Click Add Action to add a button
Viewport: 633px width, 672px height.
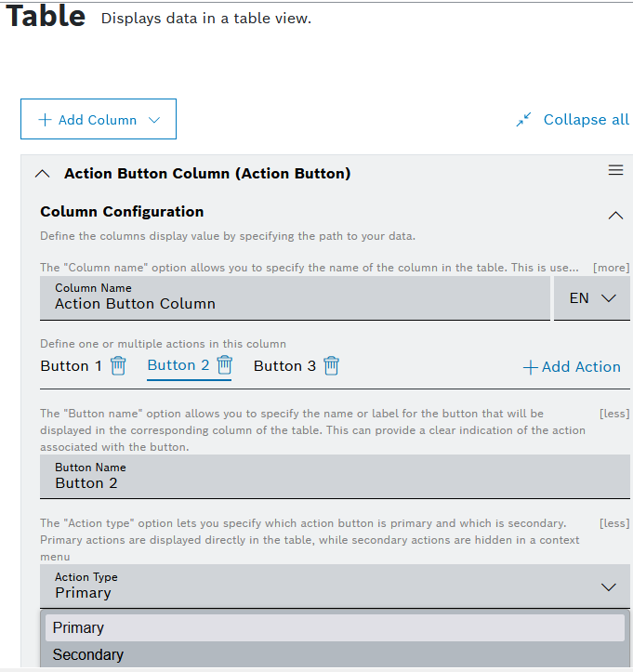[572, 367]
